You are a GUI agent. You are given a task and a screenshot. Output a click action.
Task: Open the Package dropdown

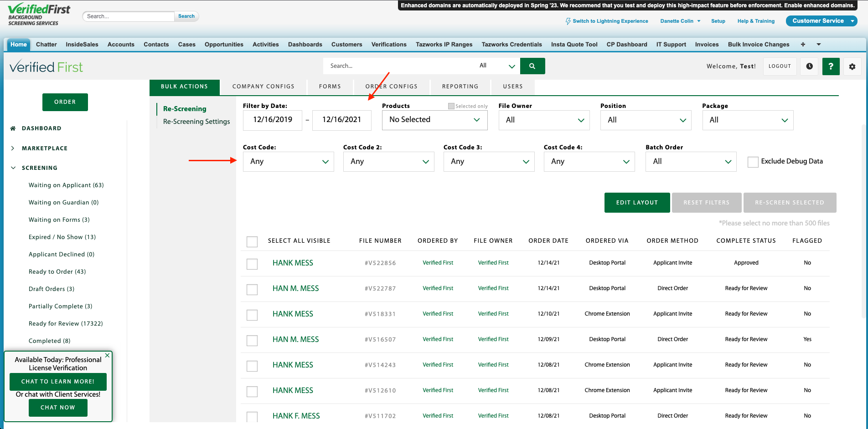(748, 120)
